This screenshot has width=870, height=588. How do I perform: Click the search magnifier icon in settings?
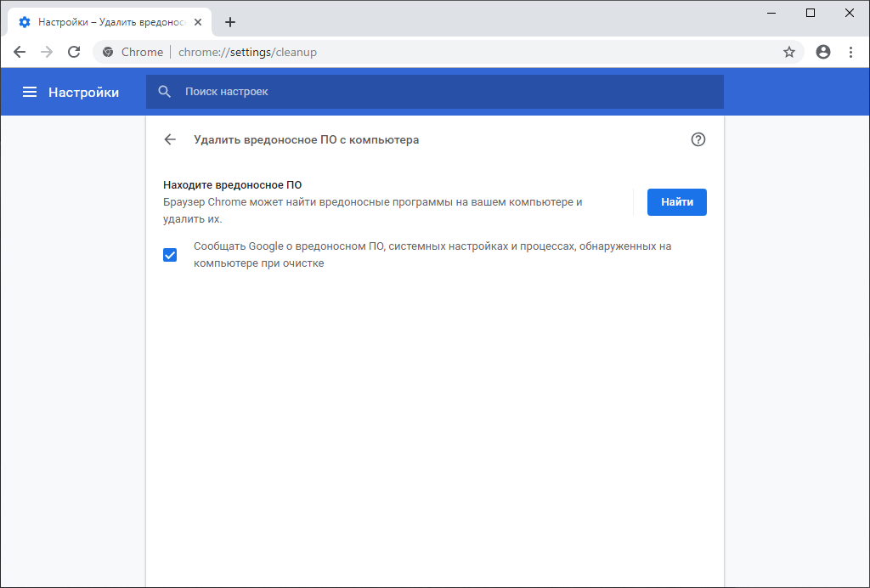point(165,92)
